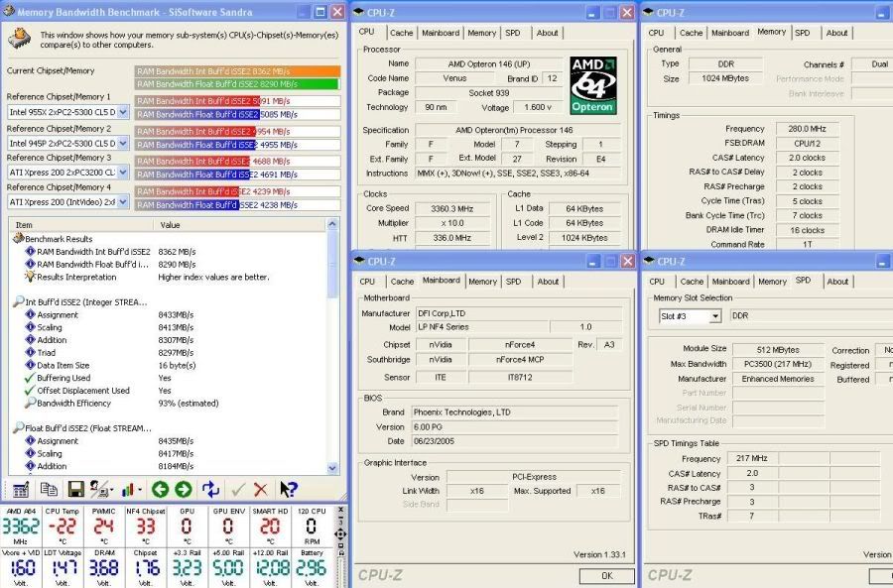Go back with green left arrow
893x588 pixels.
[160, 489]
